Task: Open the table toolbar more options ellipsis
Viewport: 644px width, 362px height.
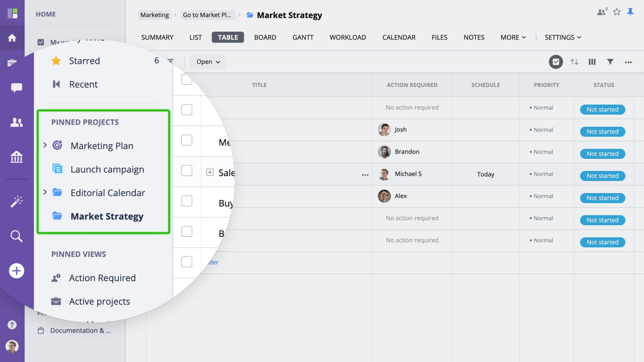Action: [628, 62]
